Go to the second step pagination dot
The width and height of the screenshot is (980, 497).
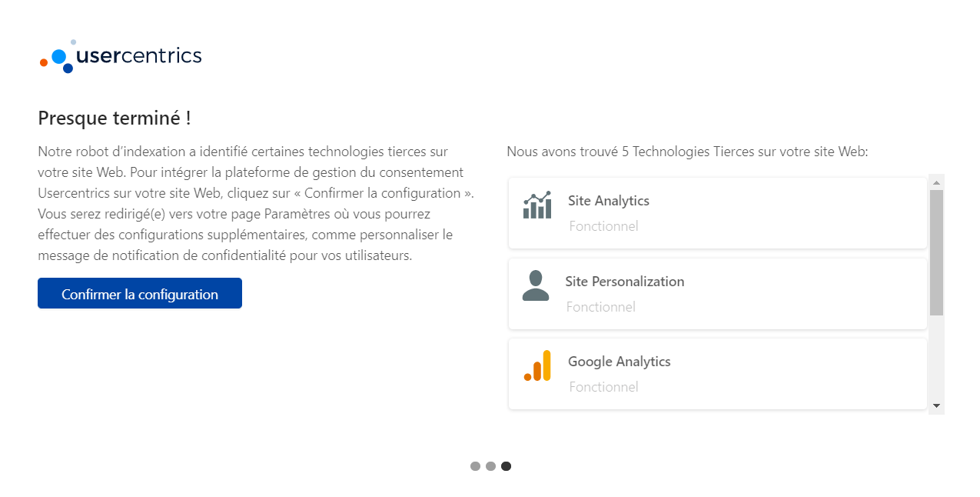coord(490,466)
